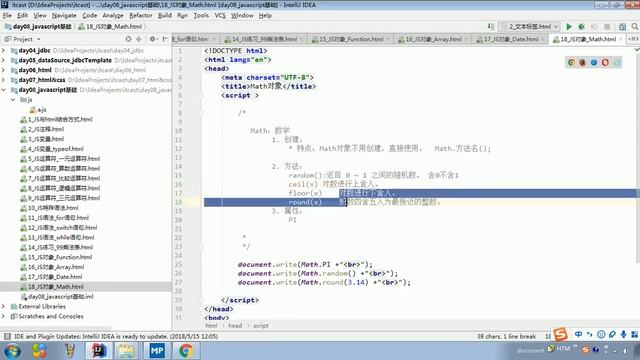Viewport: 640px width, 360px height.
Task: Open IntelliJ IDEA taskbar icon
Action: tap(98, 351)
